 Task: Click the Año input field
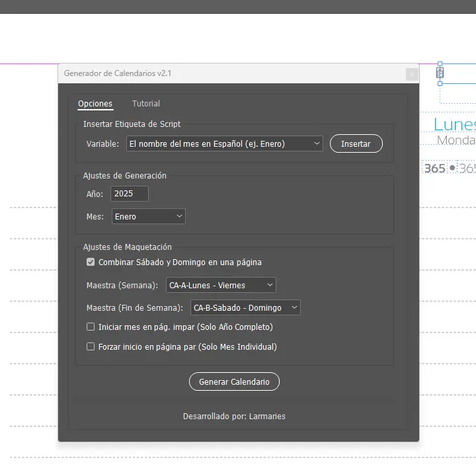click(x=130, y=194)
